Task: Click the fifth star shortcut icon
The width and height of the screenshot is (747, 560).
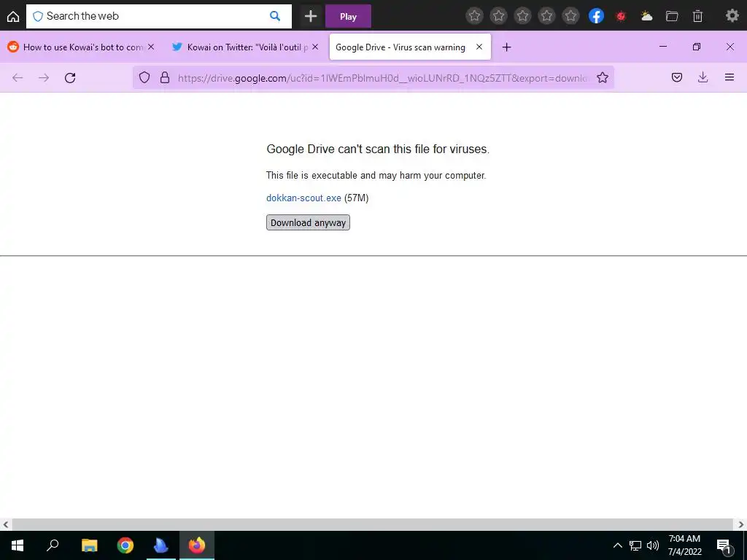Action: (x=570, y=16)
